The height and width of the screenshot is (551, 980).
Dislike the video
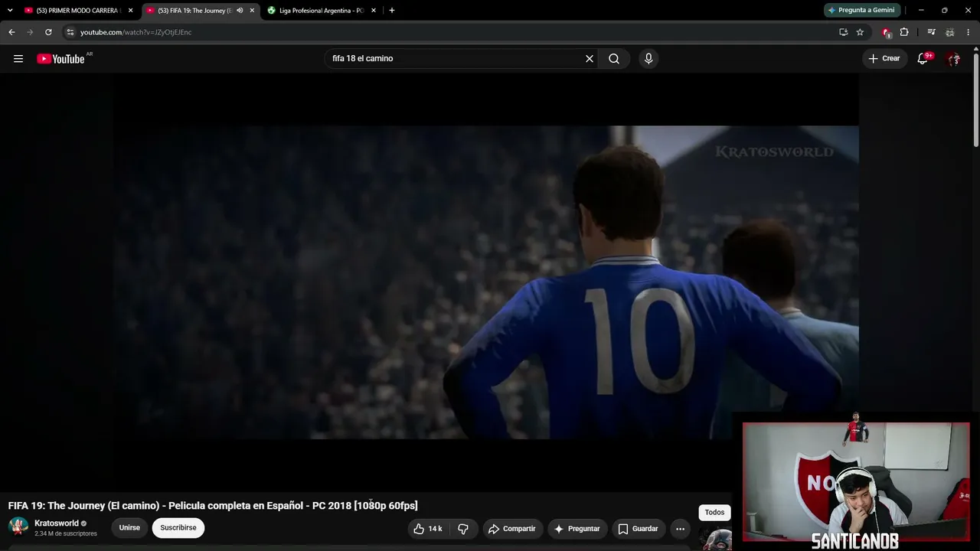[x=463, y=529]
